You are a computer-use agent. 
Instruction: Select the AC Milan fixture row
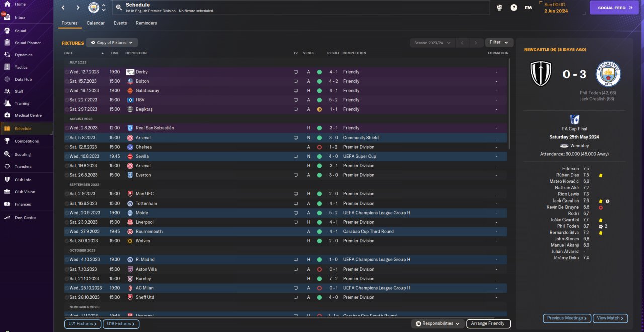tap(286, 288)
